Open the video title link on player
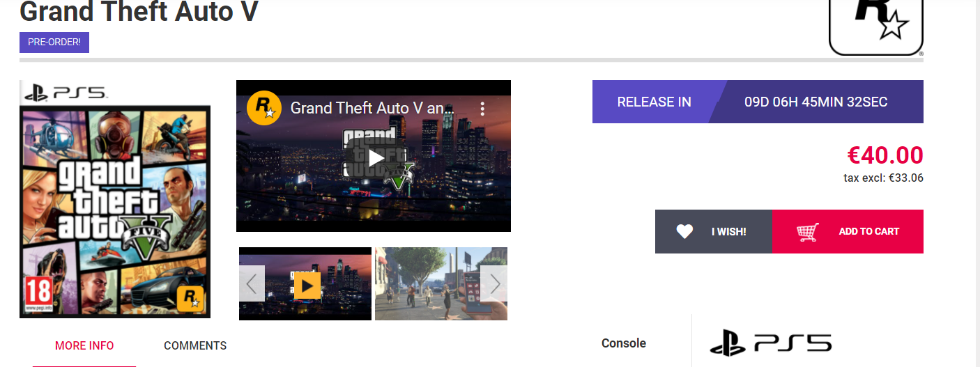The image size is (980, 367). pos(372,109)
